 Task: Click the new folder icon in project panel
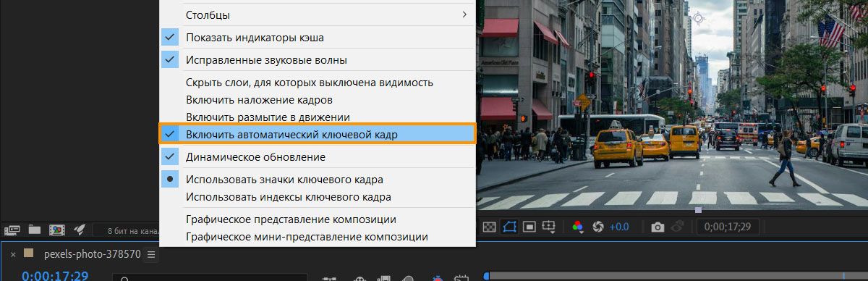pyautogui.click(x=34, y=230)
